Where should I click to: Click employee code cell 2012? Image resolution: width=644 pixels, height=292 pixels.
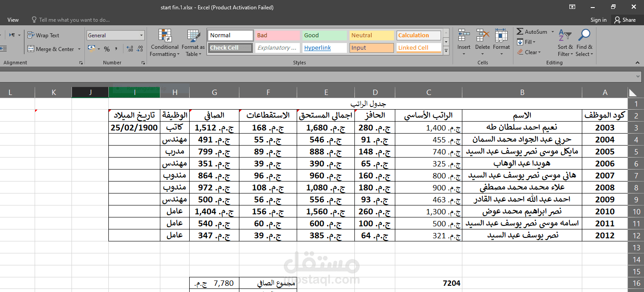(x=605, y=236)
